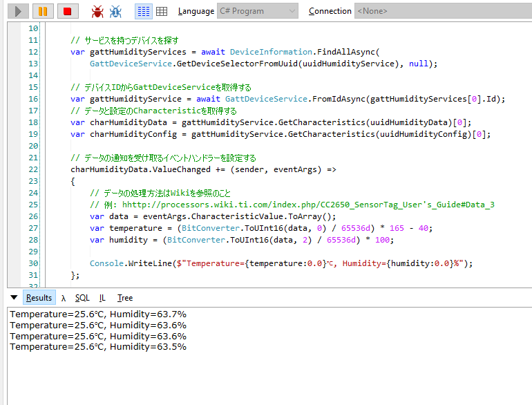
Task: Stop the query with red square button
Action: tap(68, 11)
